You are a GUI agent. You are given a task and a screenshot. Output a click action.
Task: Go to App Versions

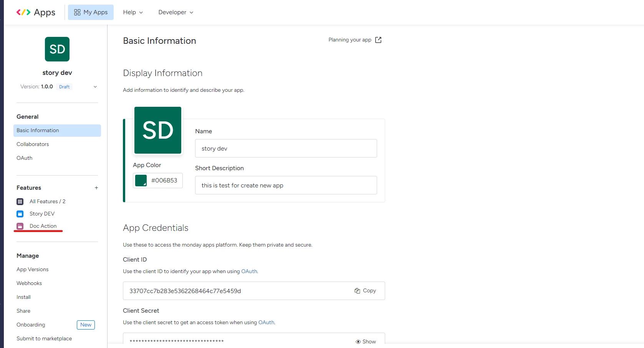(33, 270)
